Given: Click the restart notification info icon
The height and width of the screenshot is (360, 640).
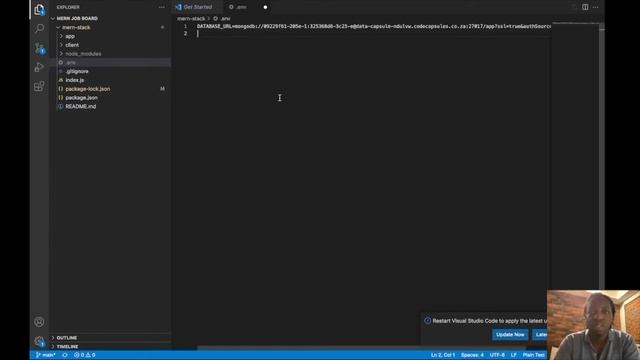Looking at the screenshot, I should point(427,321).
